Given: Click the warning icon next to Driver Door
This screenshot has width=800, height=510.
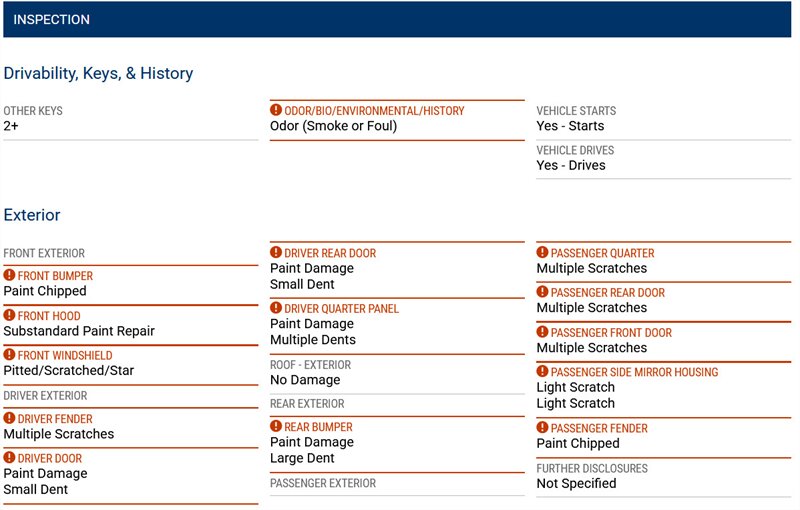Looking at the screenshot, I should point(10,458).
